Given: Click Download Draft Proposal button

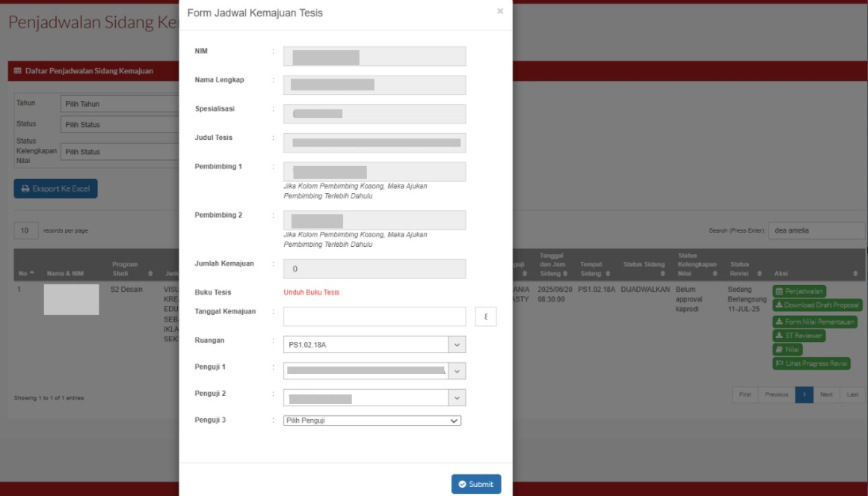Looking at the screenshot, I should pyautogui.click(x=817, y=305).
